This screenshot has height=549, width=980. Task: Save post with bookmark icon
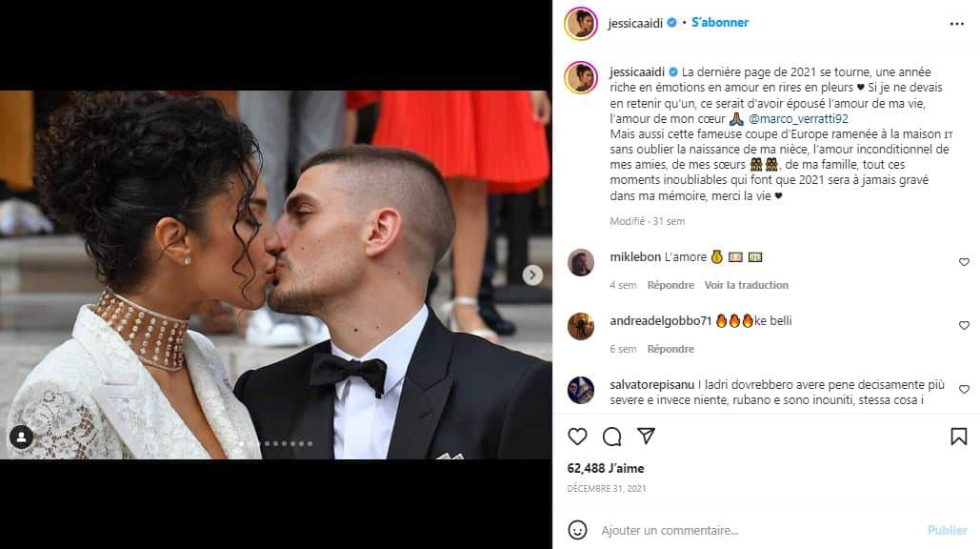tap(959, 437)
